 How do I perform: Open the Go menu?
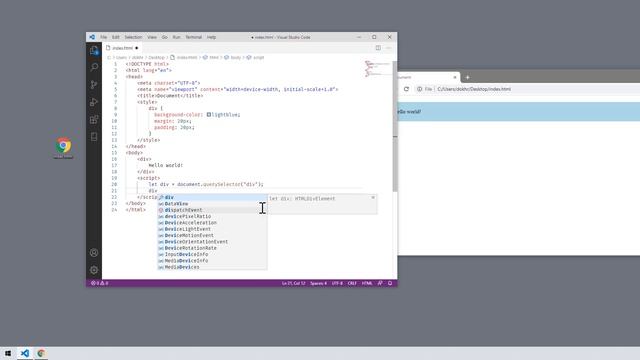(x=164, y=37)
